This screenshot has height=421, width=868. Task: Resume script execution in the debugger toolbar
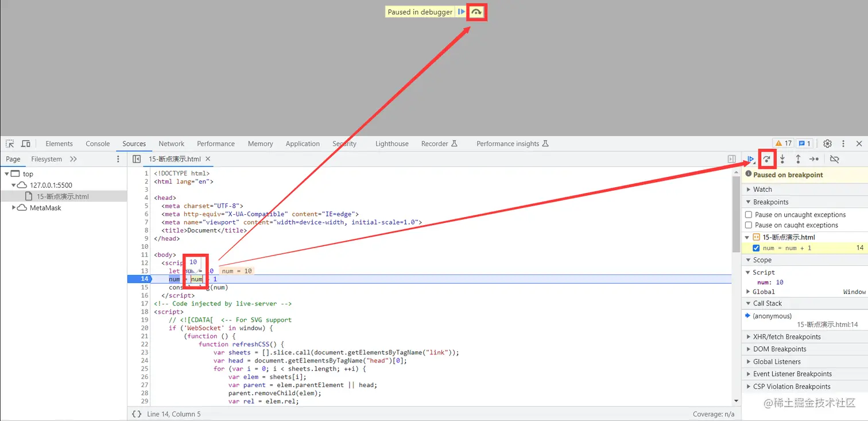coord(751,159)
